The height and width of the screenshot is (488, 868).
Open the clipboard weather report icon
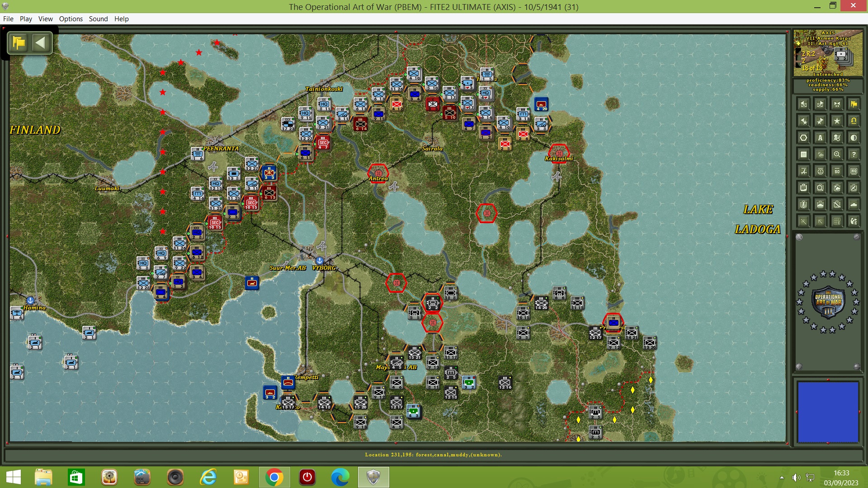pos(837,188)
